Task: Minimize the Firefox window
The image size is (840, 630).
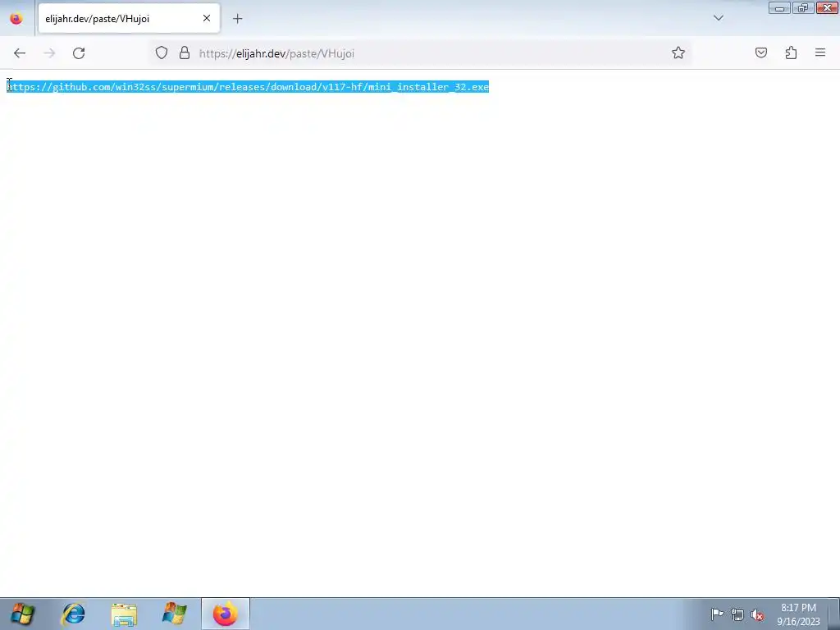Action: [x=779, y=8]
